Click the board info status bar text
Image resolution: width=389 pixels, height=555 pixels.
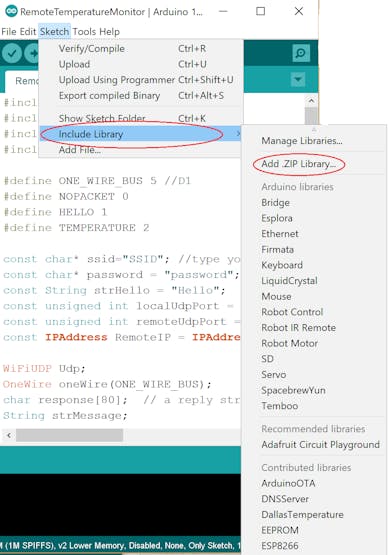point(120,545)
